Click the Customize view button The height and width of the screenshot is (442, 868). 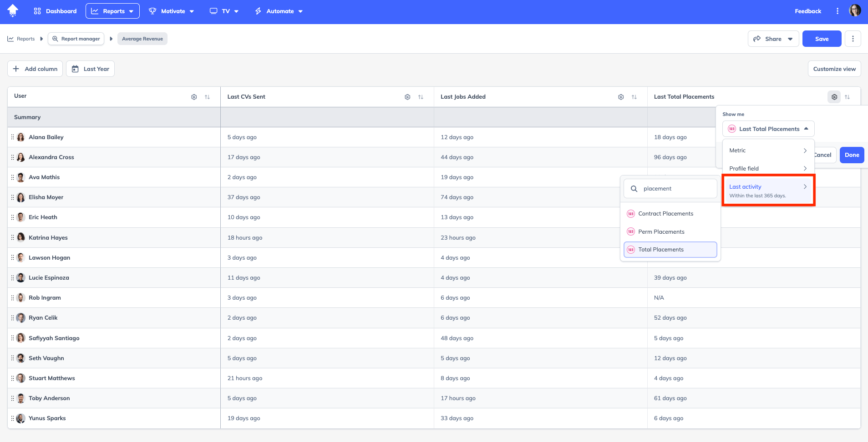coord(834,69)
